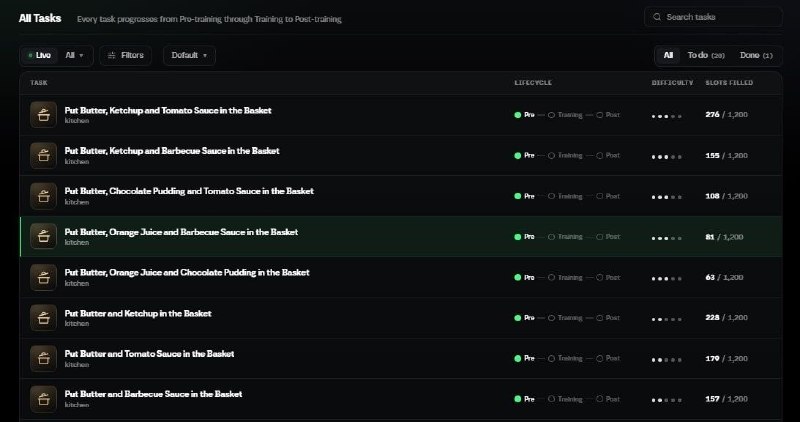Click difficulty dots for Butter and Barbecue Sauce task
The width and height of the screenshot is (800, 422).
coord(666,400)
